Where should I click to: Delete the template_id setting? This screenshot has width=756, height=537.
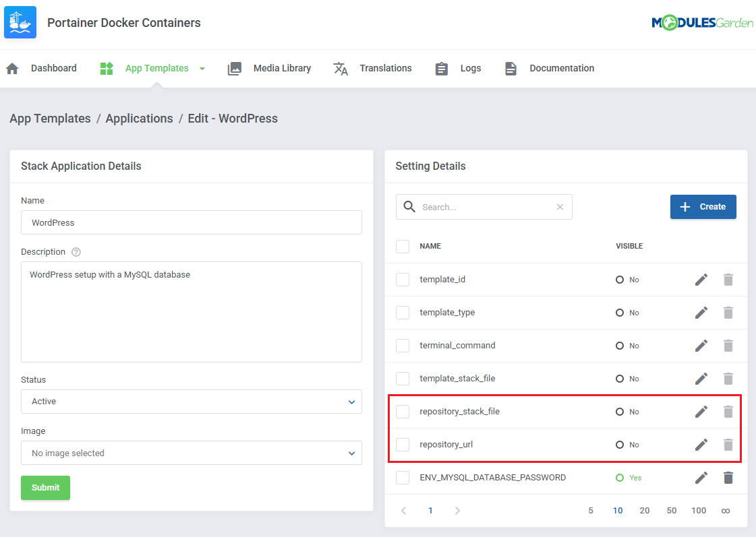[x=728, y=280]
